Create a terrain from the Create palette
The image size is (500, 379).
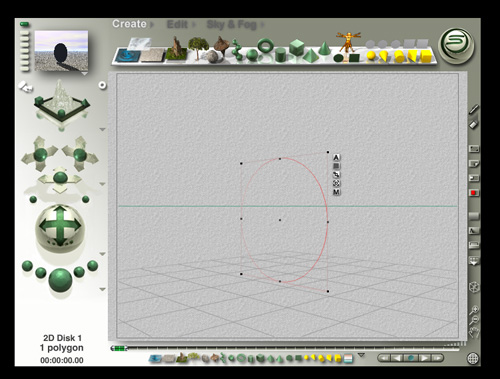(x=176, y=49)
